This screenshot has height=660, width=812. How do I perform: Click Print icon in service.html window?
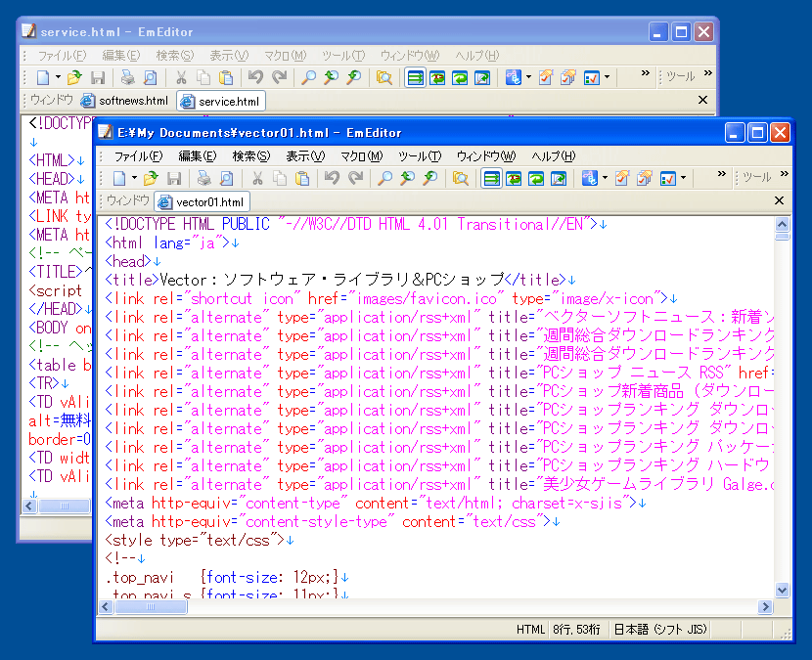point(127,77)
